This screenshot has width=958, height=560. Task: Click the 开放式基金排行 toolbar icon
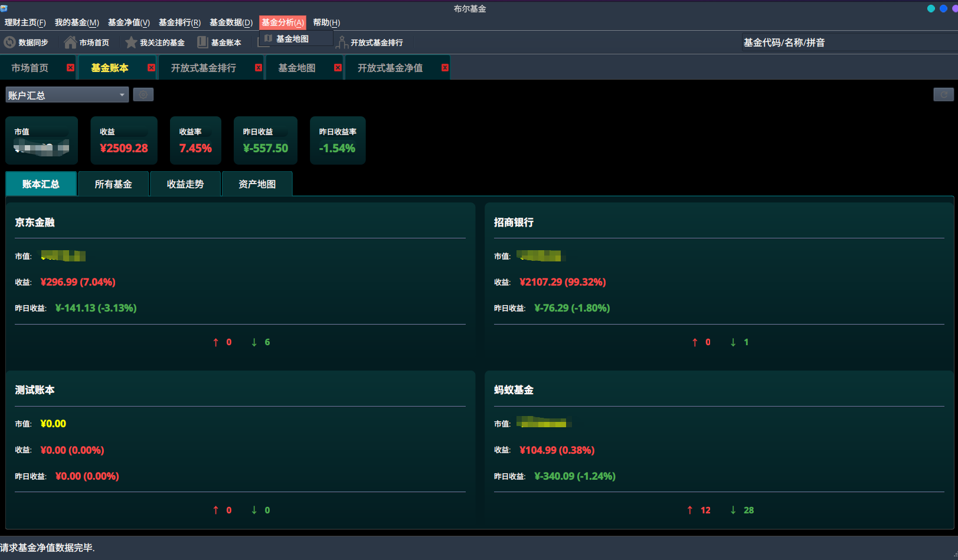click(342, 42)
